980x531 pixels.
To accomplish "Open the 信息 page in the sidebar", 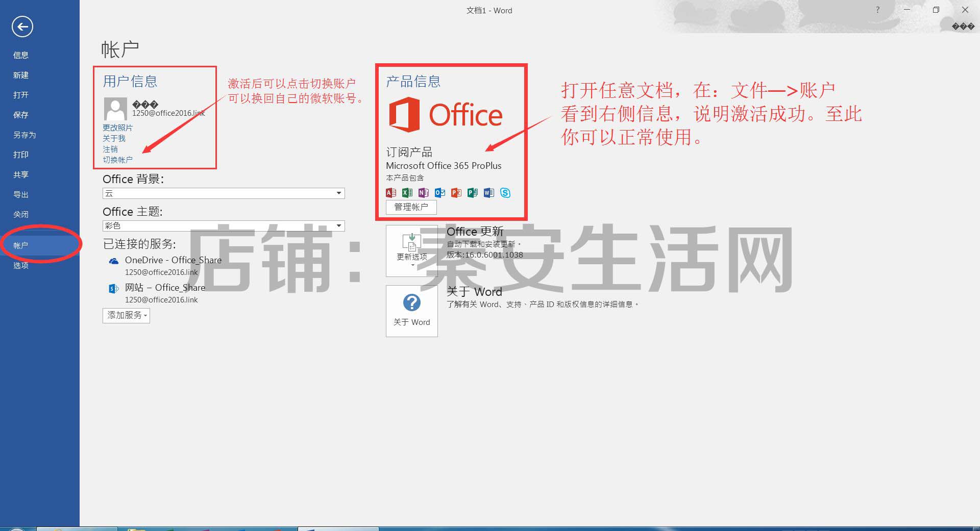I will 21,55.
